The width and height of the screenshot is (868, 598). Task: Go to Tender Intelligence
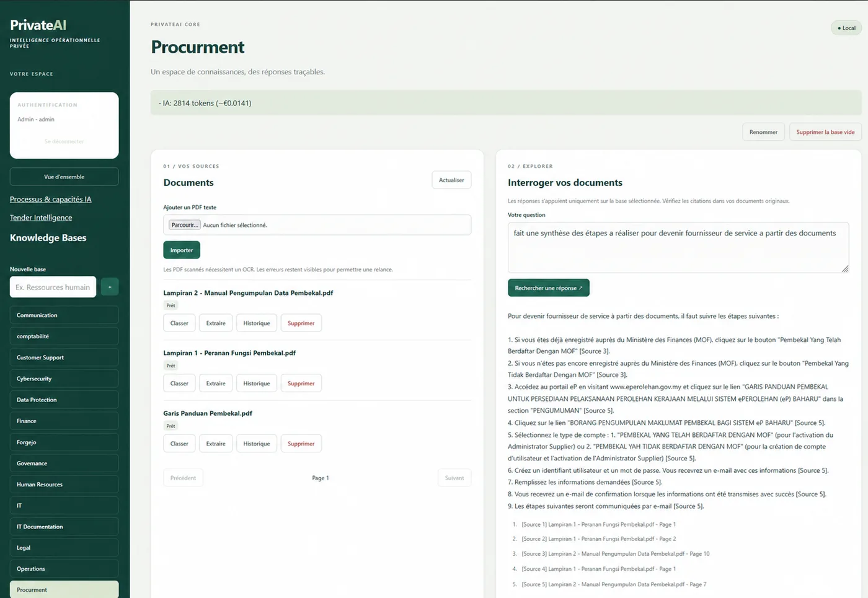click(x=41, y=218)
